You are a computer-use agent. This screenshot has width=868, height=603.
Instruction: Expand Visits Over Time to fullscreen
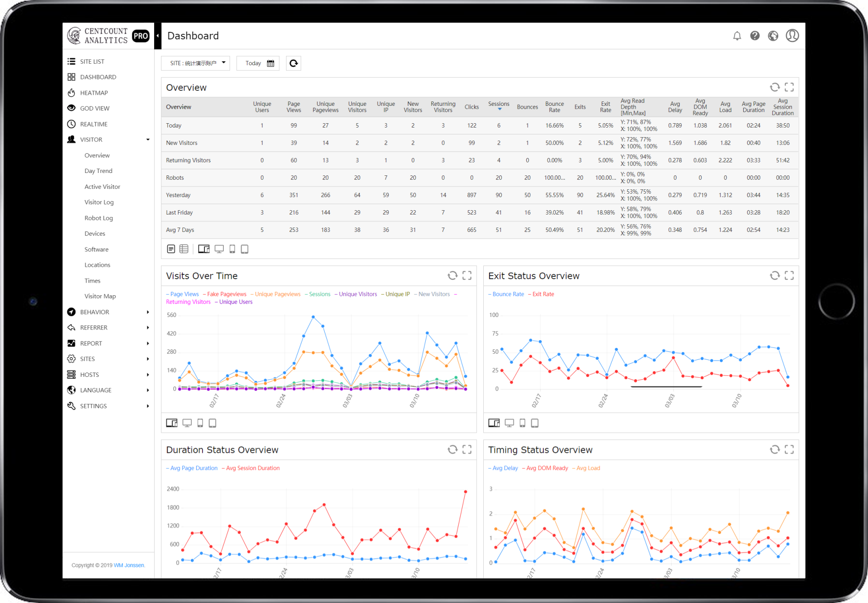point(467,275)
